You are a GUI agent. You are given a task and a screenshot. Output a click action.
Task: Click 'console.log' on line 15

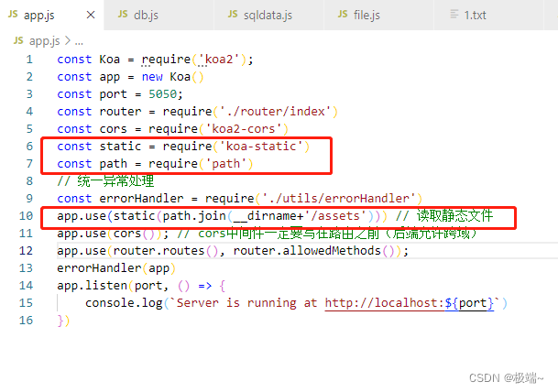[124, 303]
